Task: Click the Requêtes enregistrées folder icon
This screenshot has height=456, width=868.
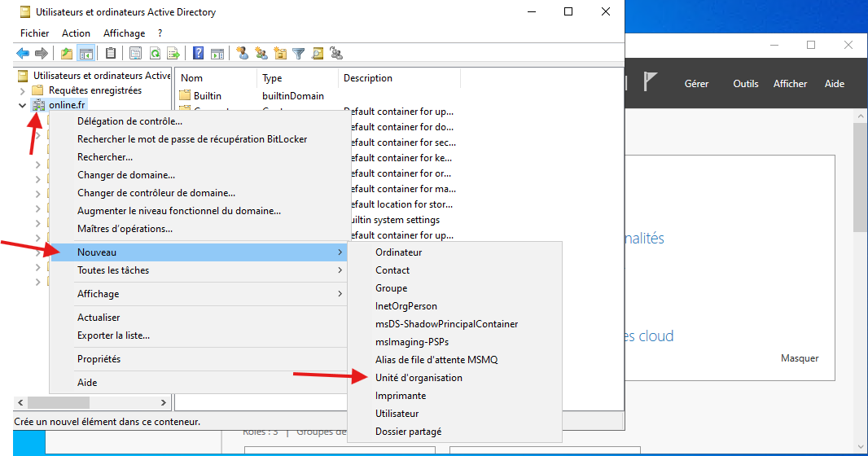Action: tap(37, 90)
